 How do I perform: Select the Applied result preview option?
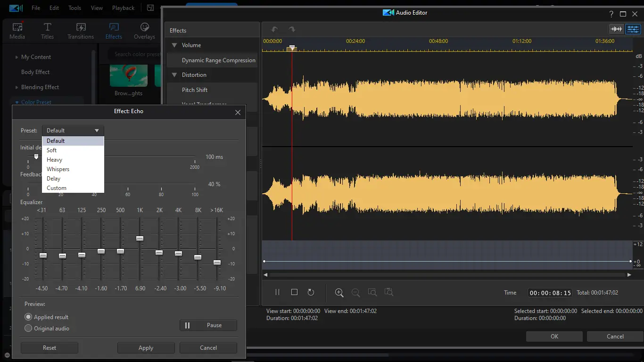point(28,317)
